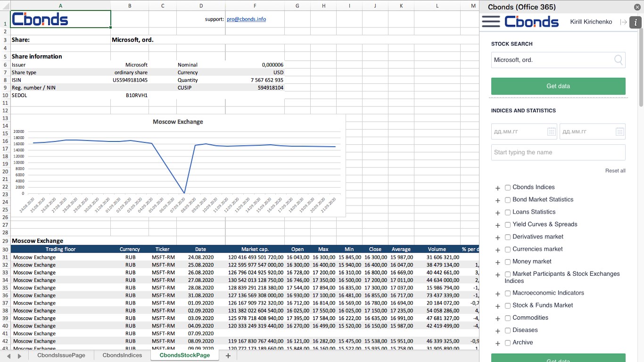Select the Moscow Exchange line chart
The image size is (644, 362).
[178, 165]
